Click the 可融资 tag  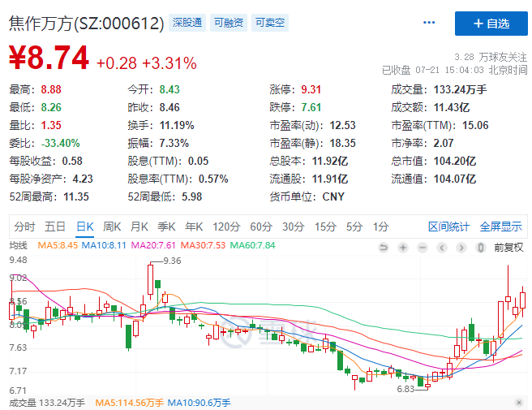click(228, 24)
